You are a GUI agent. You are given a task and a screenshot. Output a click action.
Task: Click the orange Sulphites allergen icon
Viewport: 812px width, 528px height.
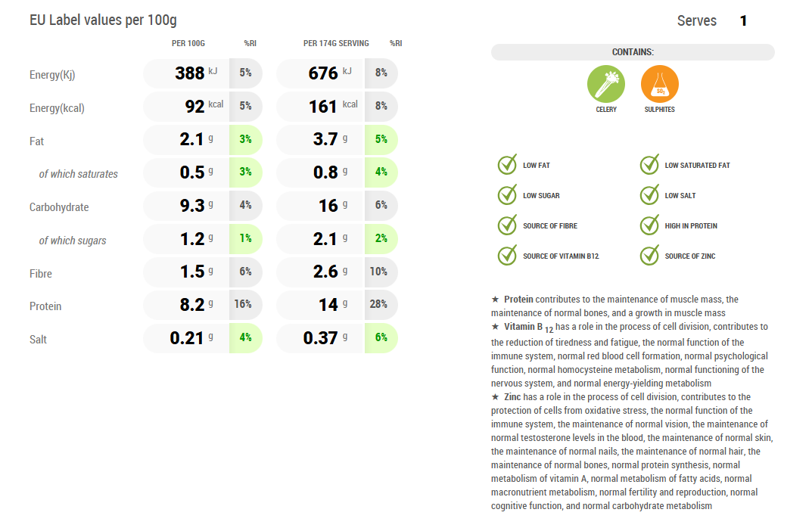[660, 84]
